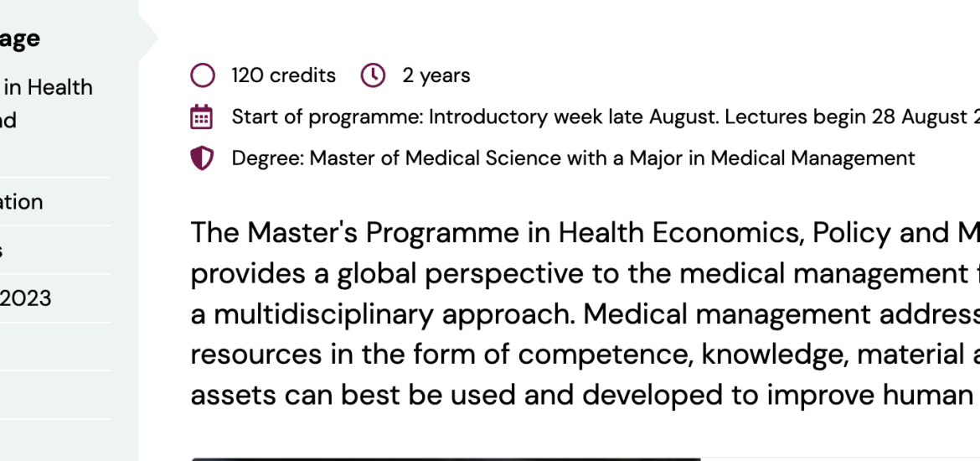
Task: Click the line starting 'a multidisciplinary approach'
Action: [x=585, y=314]
